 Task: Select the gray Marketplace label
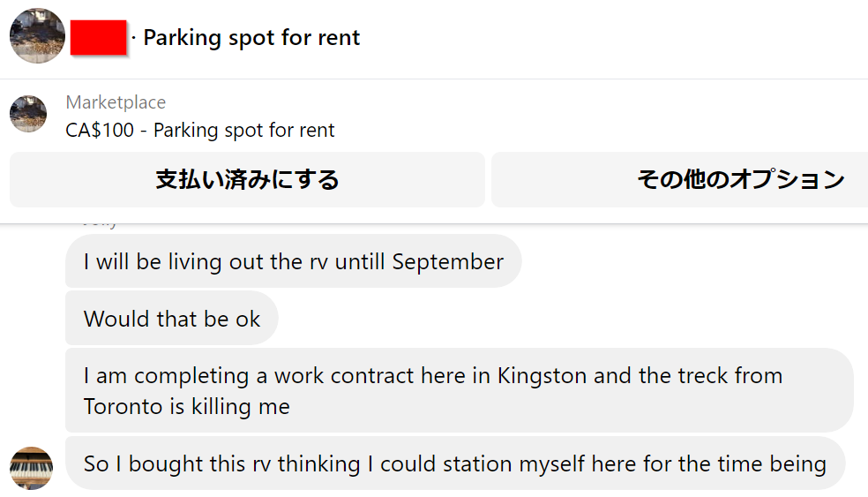point(116,102)
